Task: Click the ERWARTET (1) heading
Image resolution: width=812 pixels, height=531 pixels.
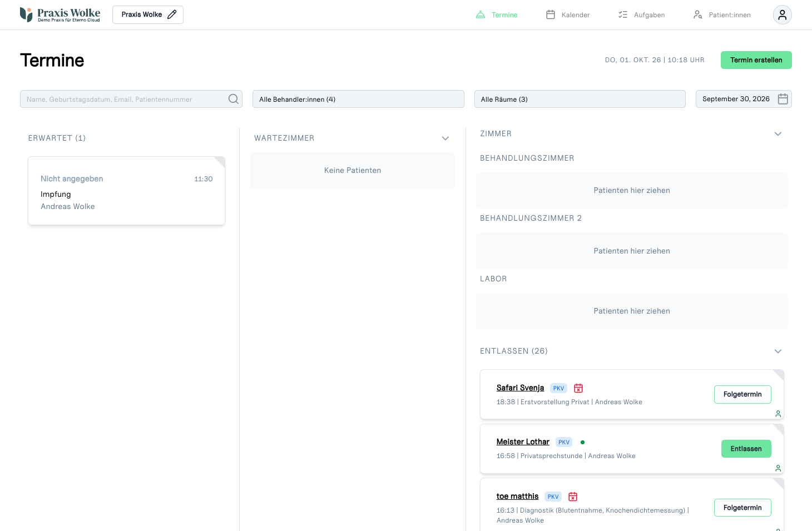Action: pos(57,138)
